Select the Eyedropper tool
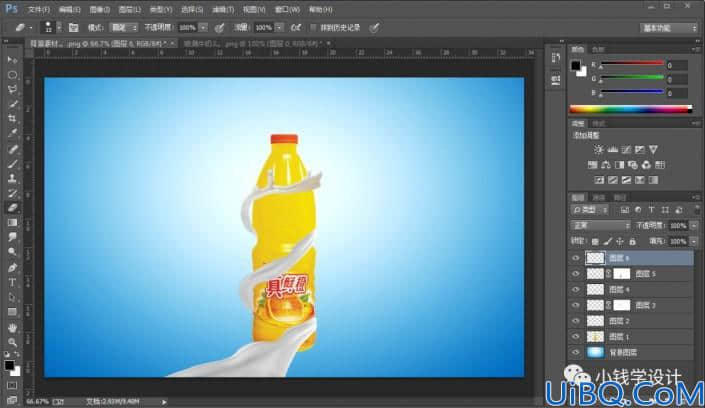The image size is (705, 408). (x=12, y=134)
